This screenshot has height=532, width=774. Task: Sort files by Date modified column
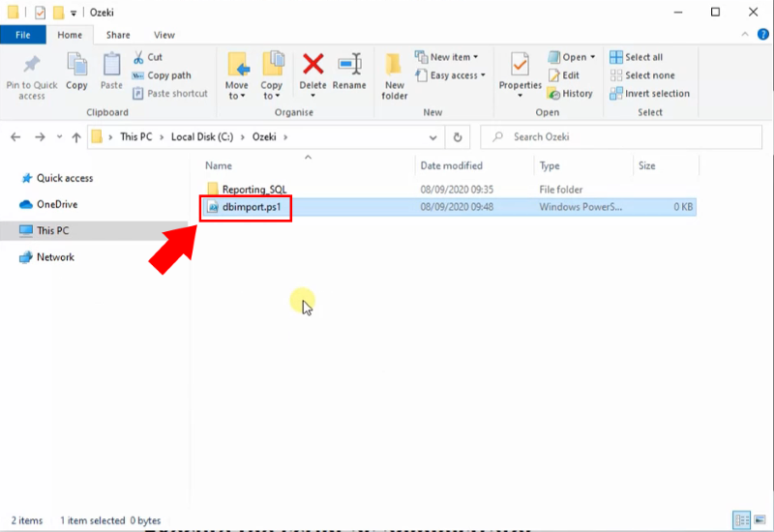451,165
